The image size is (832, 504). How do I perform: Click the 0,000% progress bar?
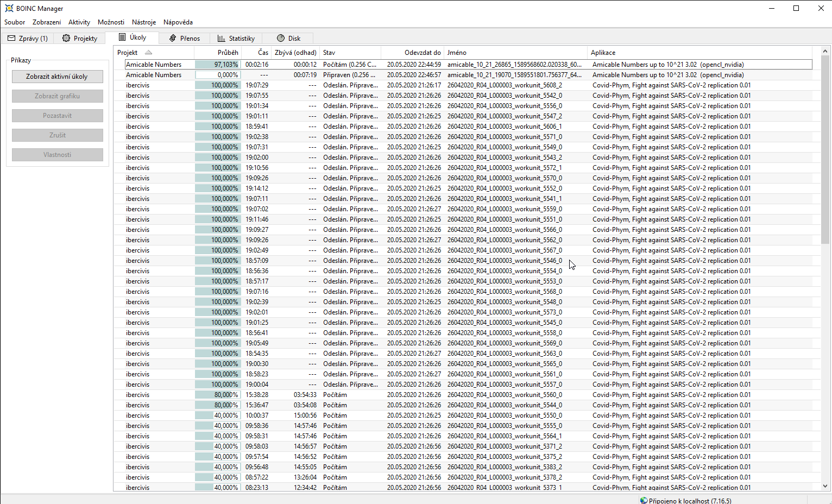pos(218,75)
